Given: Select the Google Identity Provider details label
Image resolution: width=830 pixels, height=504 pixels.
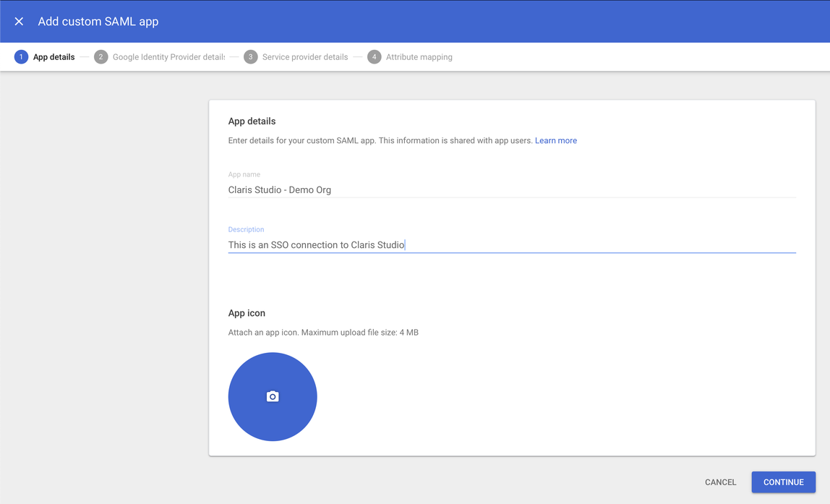Looking at the screenshot, I should coord(168,56).
